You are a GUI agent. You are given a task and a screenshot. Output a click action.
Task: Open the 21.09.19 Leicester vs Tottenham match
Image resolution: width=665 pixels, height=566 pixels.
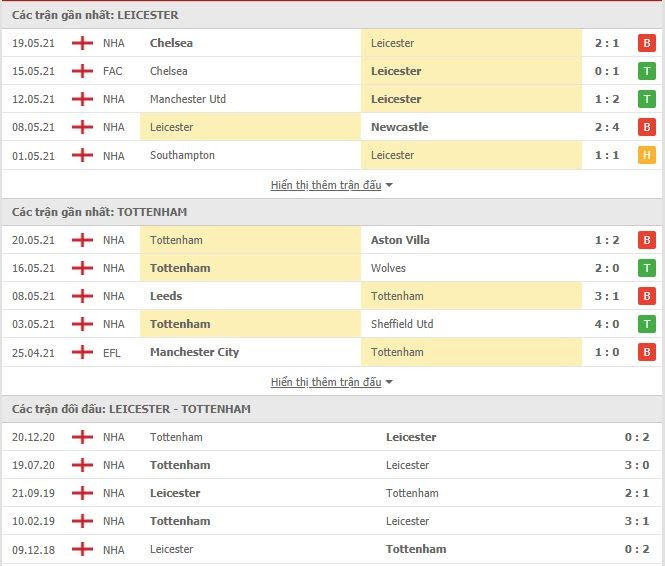tap(175, 493)
